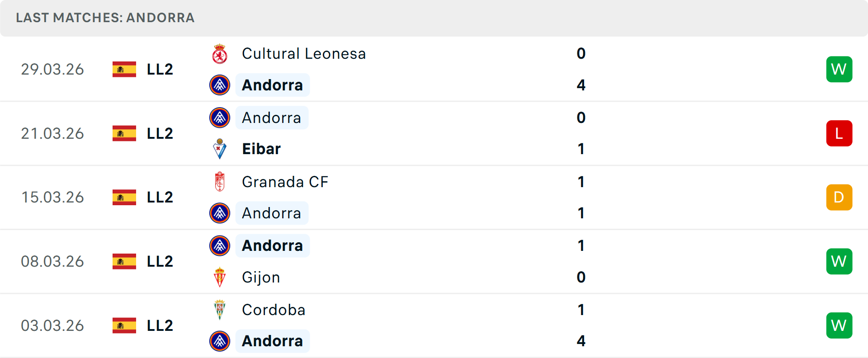
Task: Open Gijon team link
Action: [261, 277]
